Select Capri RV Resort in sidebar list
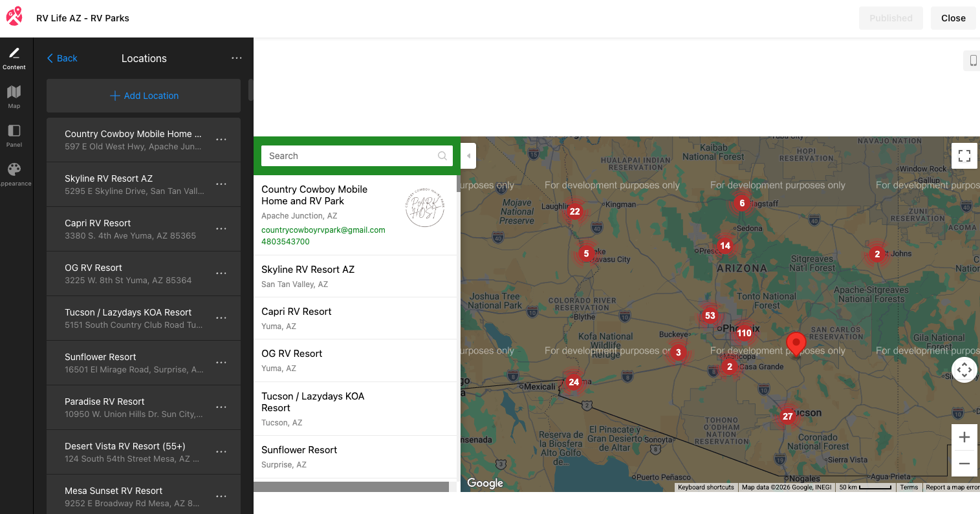Screen dimensions: 980x514 [144, 229]
